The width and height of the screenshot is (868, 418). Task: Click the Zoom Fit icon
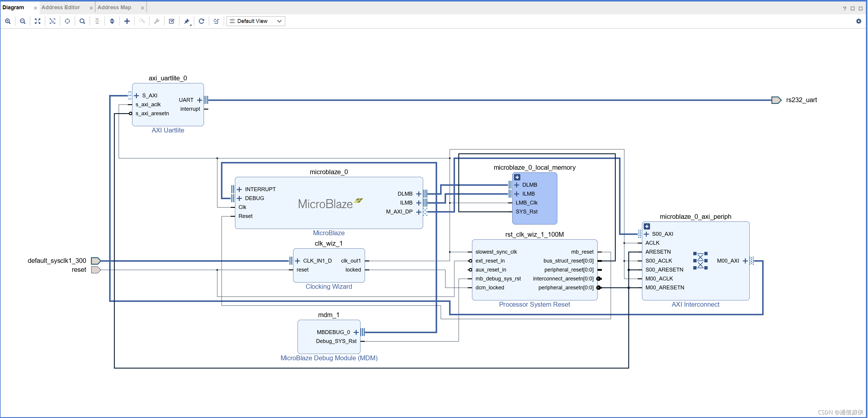pos(37,21)
